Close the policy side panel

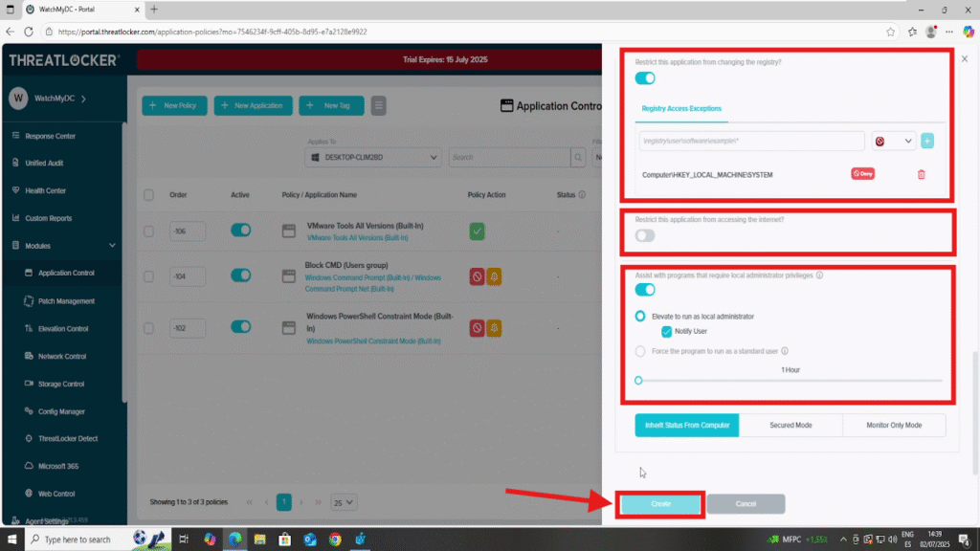coord(965,58)
